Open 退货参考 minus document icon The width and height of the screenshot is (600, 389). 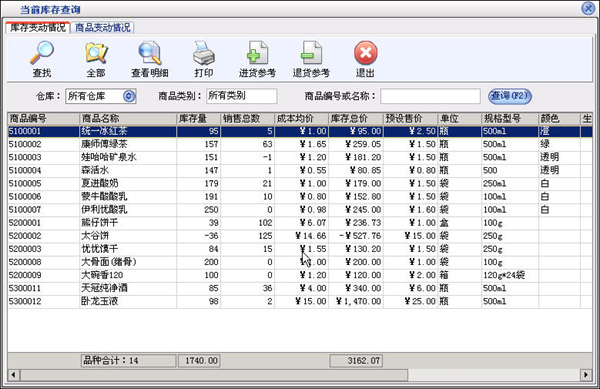[311, 53]
